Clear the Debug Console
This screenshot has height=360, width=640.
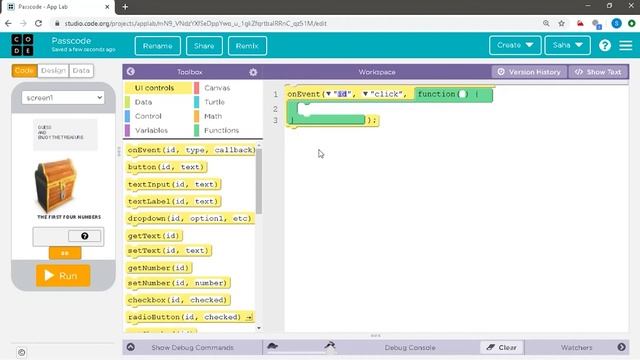502,347
